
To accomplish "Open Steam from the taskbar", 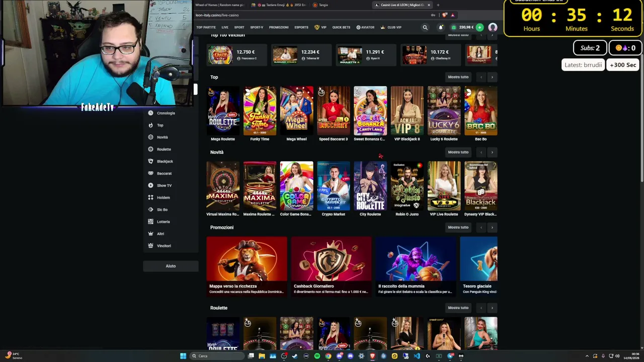I will click(295, 356).
